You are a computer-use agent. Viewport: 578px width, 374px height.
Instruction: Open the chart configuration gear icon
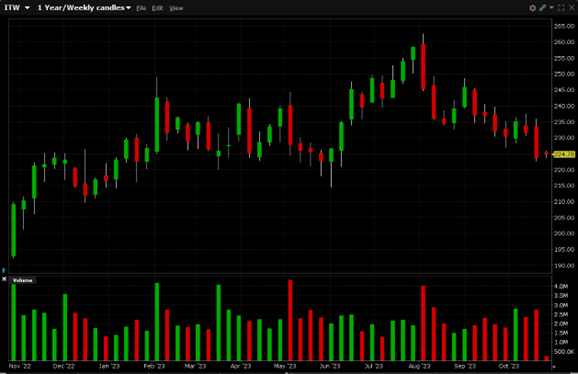tap(532, 8)
